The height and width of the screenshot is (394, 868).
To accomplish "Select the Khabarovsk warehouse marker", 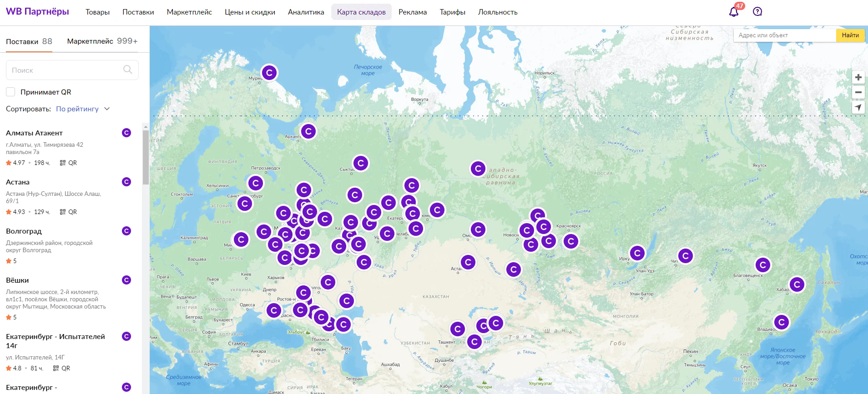I will (797, 284).
